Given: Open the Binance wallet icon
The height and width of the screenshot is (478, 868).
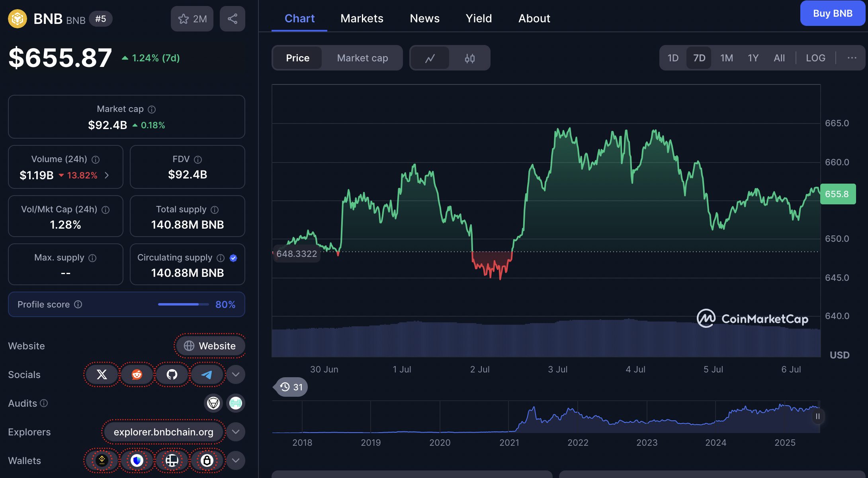Looking at the screenshot, I should (102, 460).
